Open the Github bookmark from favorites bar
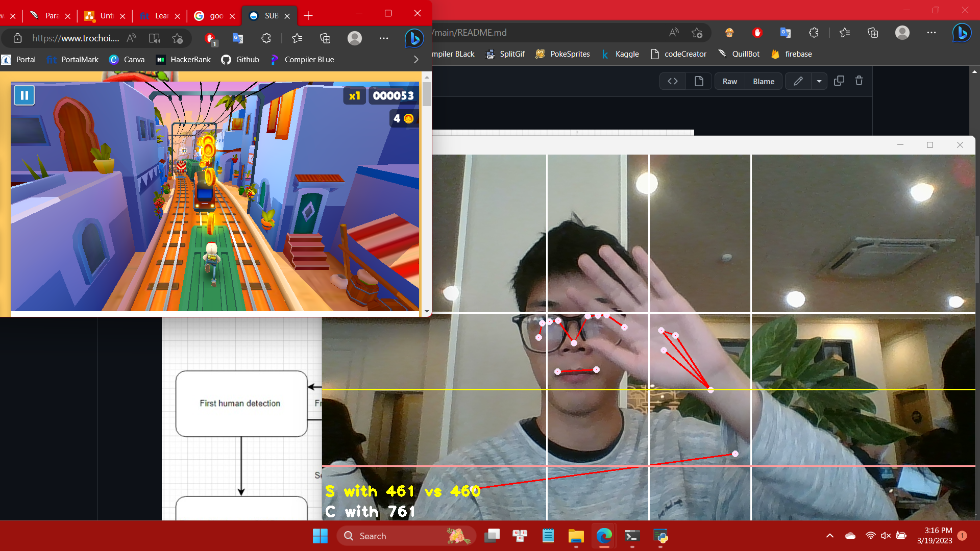 coord(240,59)
